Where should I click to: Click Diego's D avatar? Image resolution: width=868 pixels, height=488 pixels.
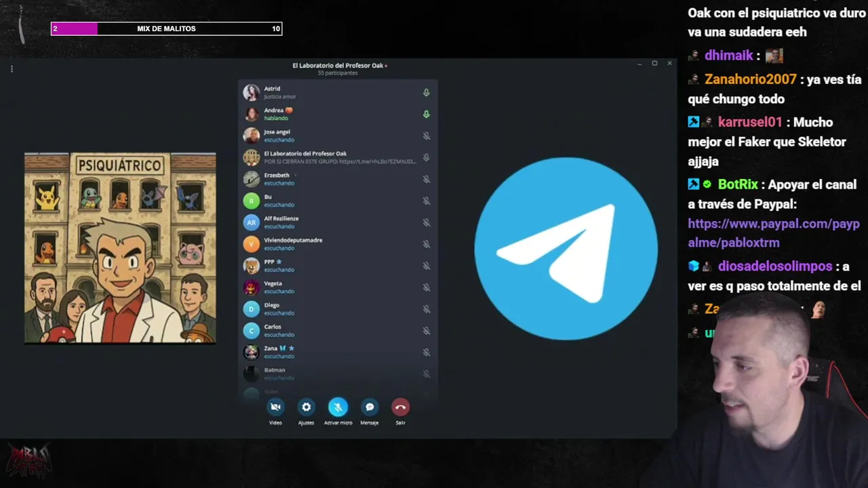(252, 310)
